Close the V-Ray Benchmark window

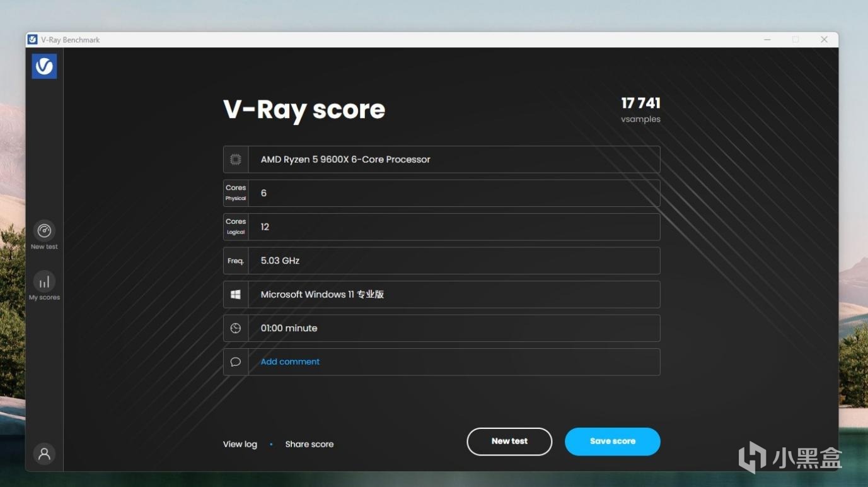point(824,40)
